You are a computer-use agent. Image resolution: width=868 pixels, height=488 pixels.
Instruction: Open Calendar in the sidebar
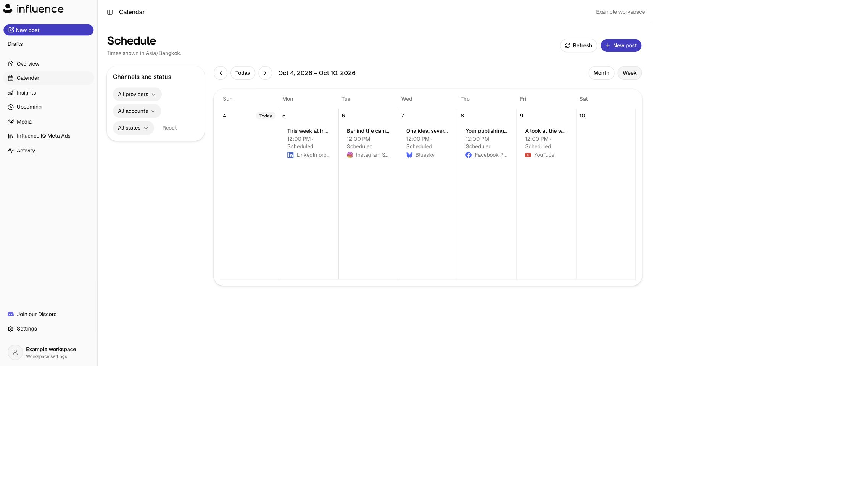click(x=48, y=78)
